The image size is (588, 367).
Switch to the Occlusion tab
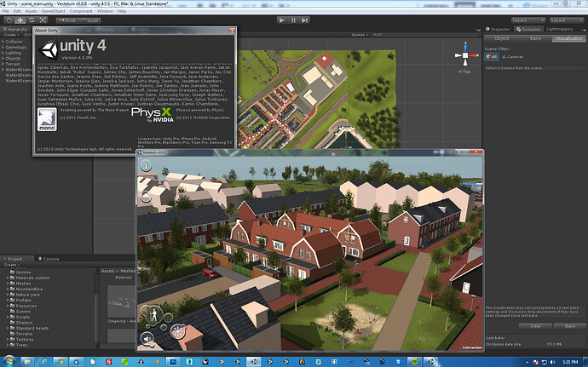[x=528, y=29]
